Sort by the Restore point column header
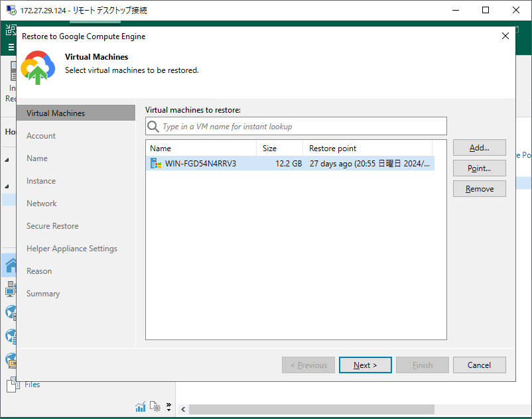The width and height of the screenshot is (532, 419). (x=367, y=148)
